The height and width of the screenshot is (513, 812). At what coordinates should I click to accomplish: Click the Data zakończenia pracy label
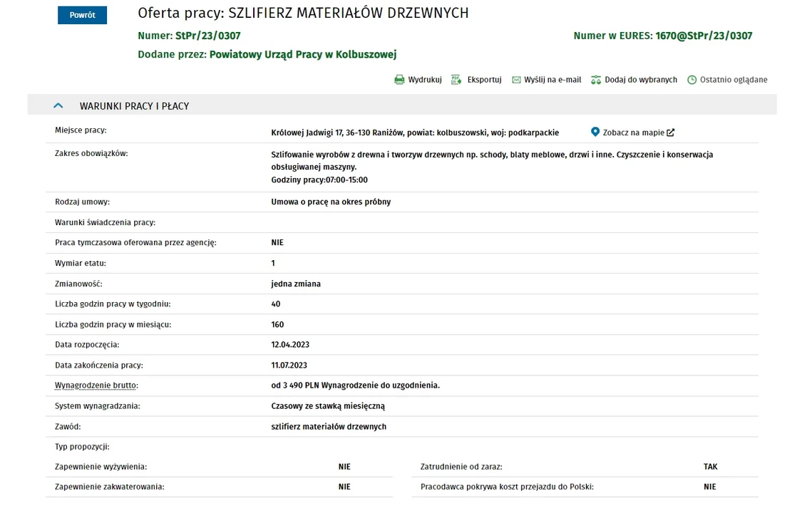99,365
